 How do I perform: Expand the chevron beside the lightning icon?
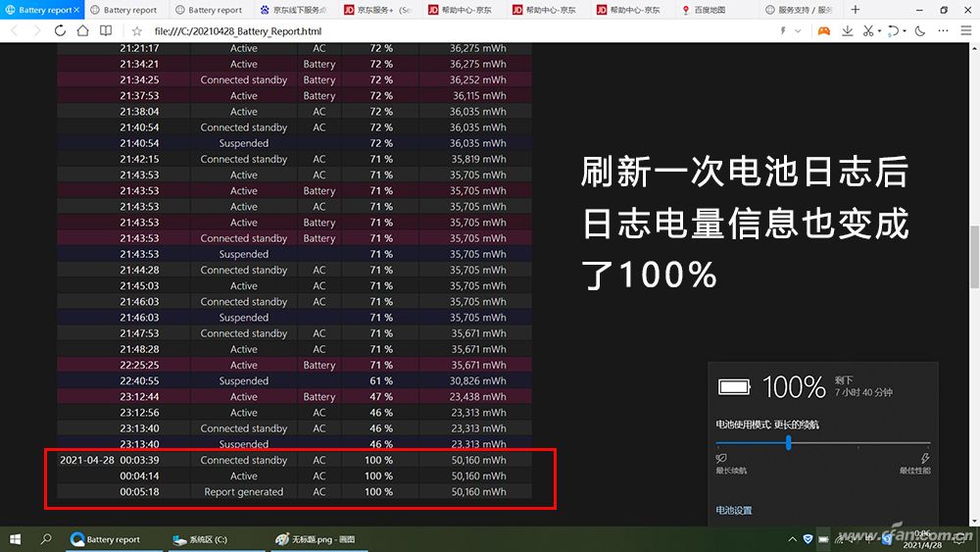coord(798,30)
